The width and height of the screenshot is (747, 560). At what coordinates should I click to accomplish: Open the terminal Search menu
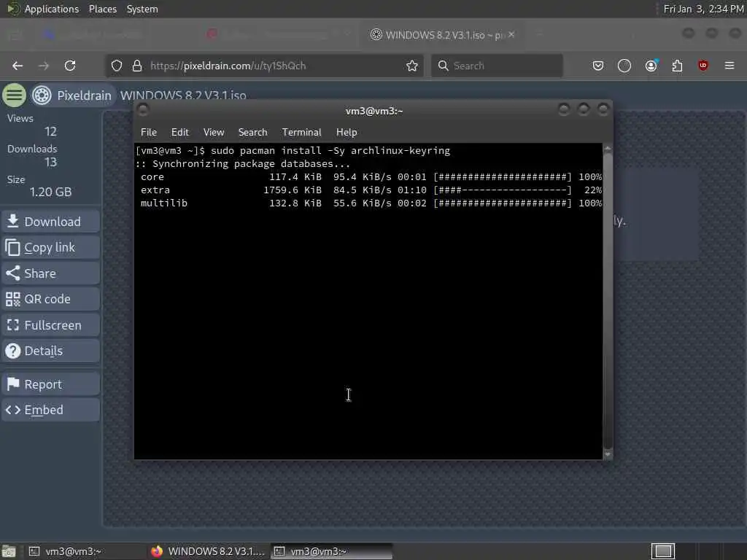tap(252, 133)
